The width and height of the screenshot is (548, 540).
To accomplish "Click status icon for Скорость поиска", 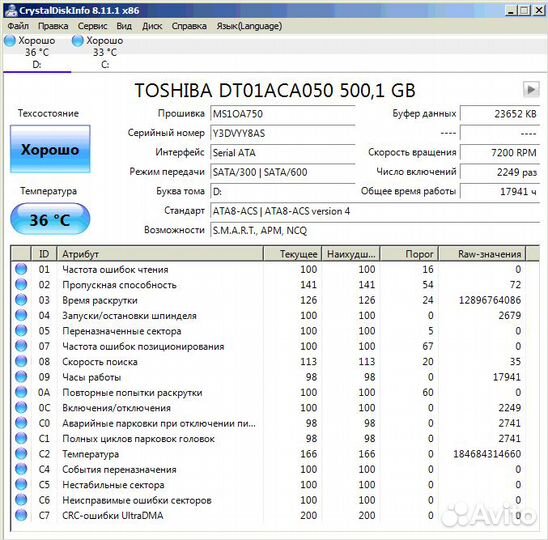I will coord(21,361).
